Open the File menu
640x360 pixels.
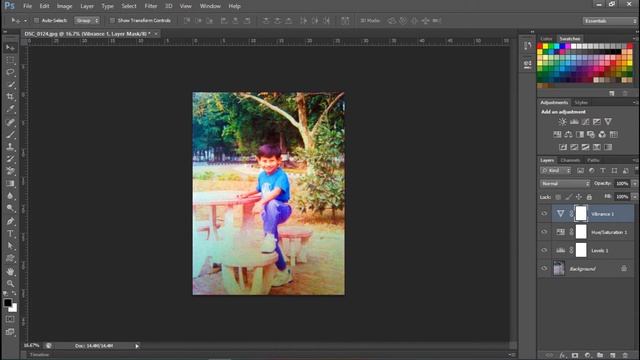[27, 6]
